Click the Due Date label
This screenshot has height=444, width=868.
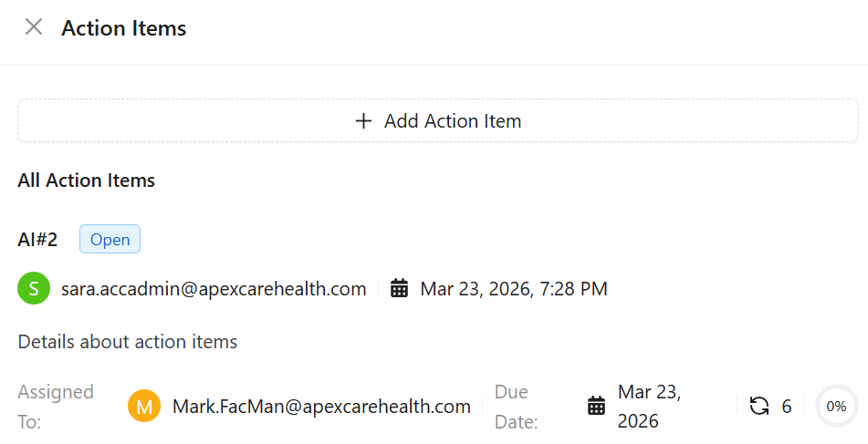tap(516, 407)
